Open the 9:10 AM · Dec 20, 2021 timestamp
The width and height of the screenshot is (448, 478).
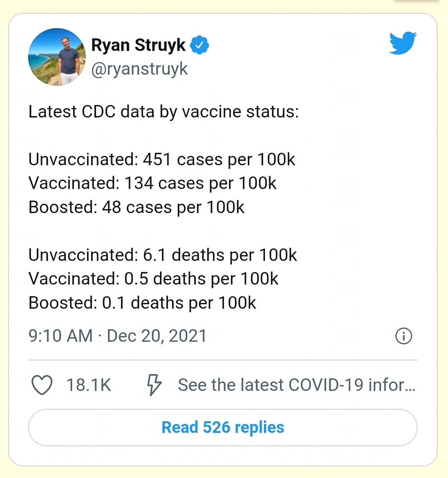[117, 336]
